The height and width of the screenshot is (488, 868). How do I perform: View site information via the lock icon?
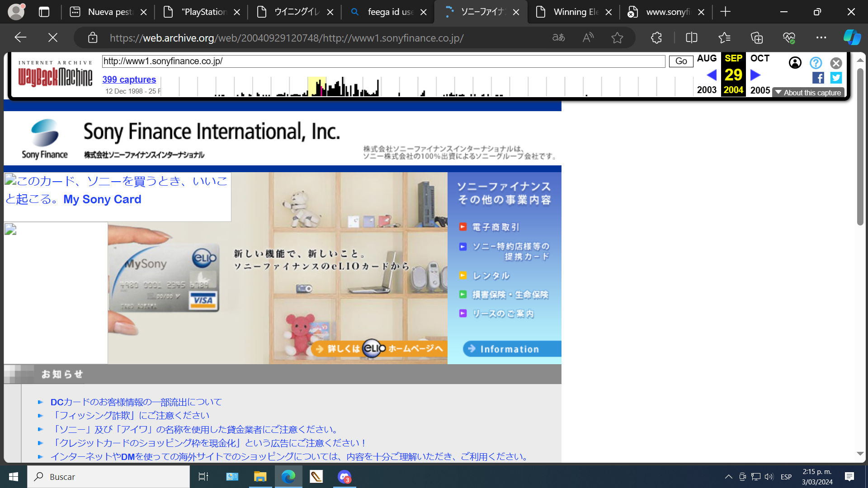point(93,38)
